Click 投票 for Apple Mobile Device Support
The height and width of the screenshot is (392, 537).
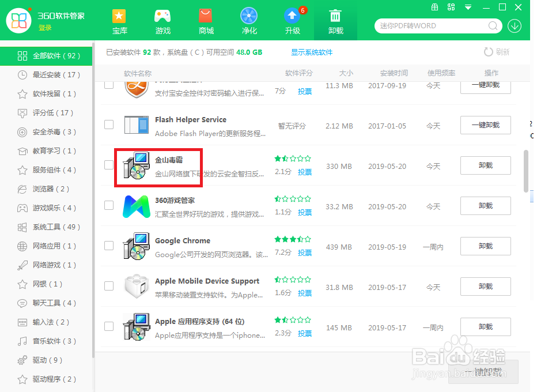point(305,293)
